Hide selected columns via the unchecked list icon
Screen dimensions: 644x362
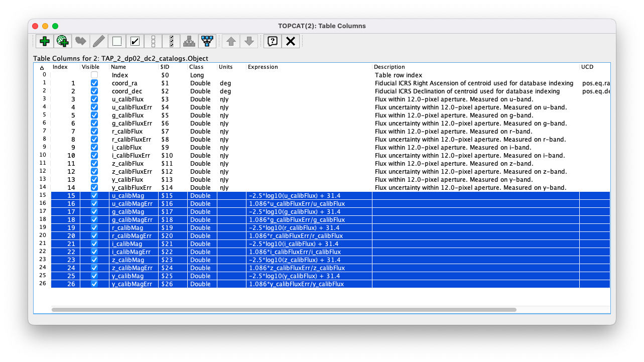153,41
